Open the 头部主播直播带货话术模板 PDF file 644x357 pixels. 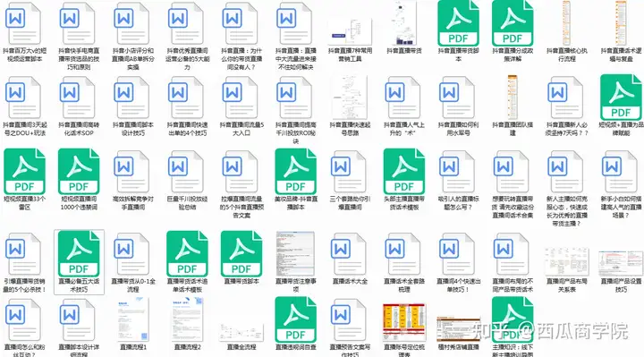pos(403,171)
